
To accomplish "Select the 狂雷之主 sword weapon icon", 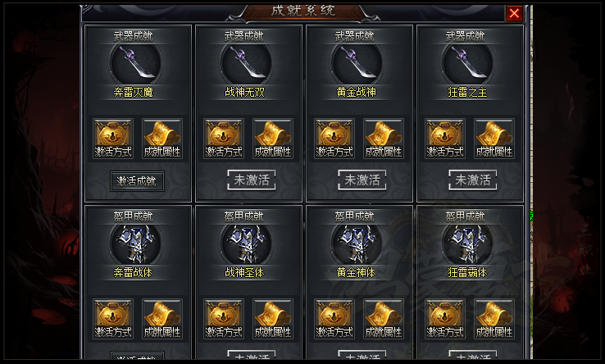I will pyautogui.click(x=468, y=63).
